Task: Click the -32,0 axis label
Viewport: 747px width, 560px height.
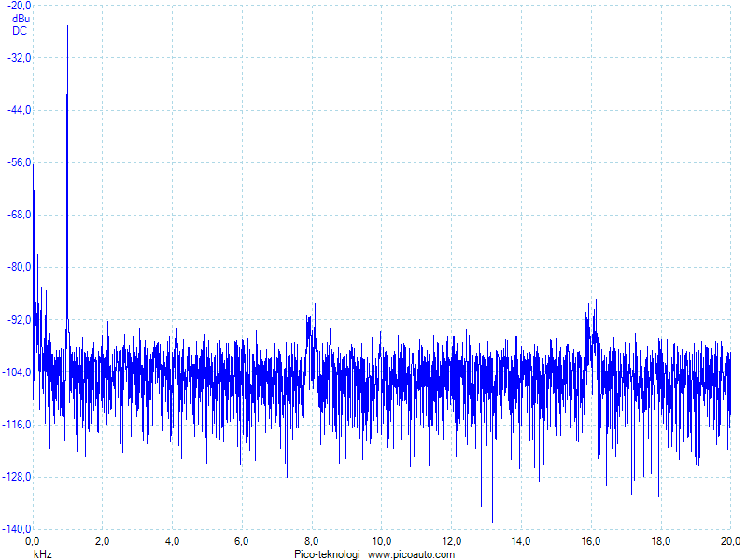Action: coord(19,58)
